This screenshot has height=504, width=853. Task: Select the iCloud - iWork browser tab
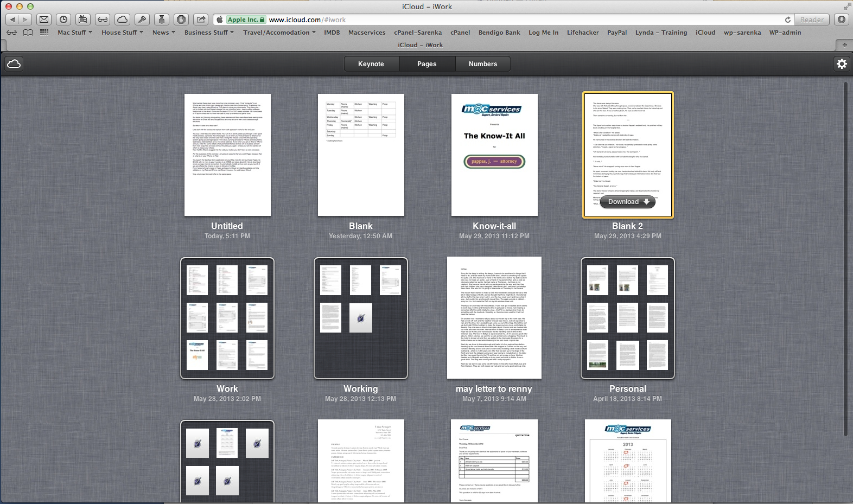tap(420, 45)
